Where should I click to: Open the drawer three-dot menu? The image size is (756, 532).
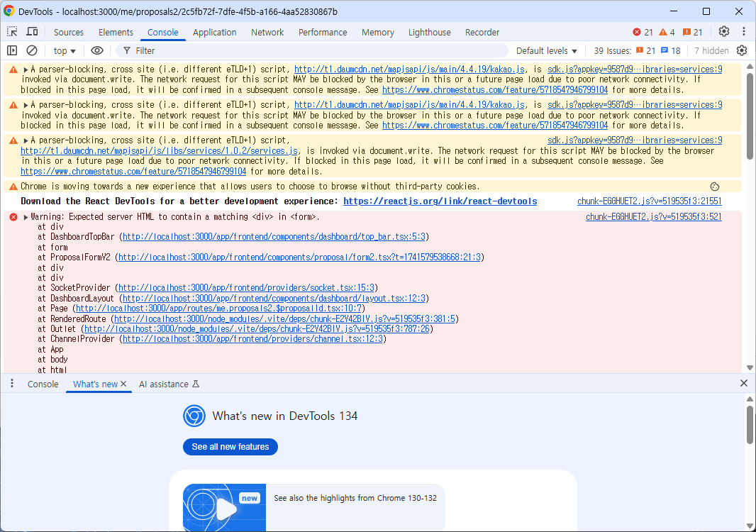click(12, 384)
